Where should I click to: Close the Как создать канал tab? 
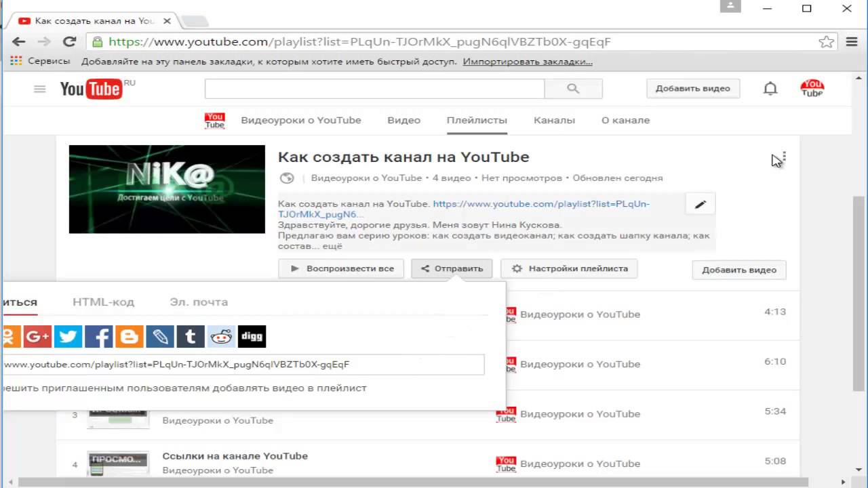pos(167,21)
